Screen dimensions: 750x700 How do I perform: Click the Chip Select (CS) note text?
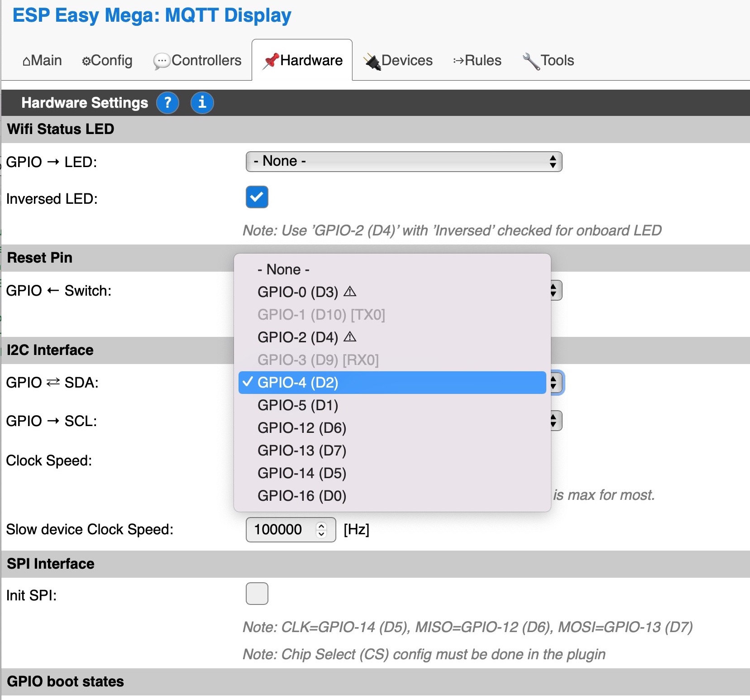(x=424, y=654)
